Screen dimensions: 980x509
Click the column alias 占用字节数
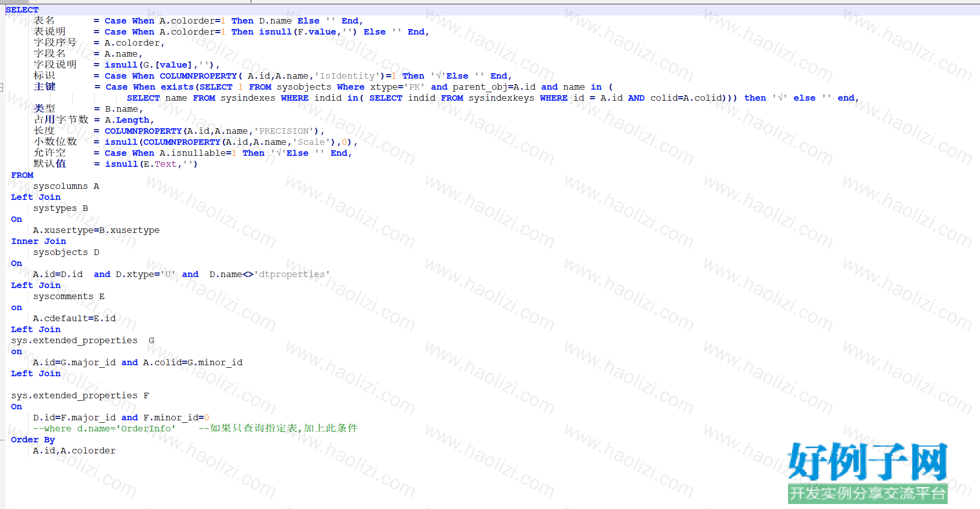(61, 120)
